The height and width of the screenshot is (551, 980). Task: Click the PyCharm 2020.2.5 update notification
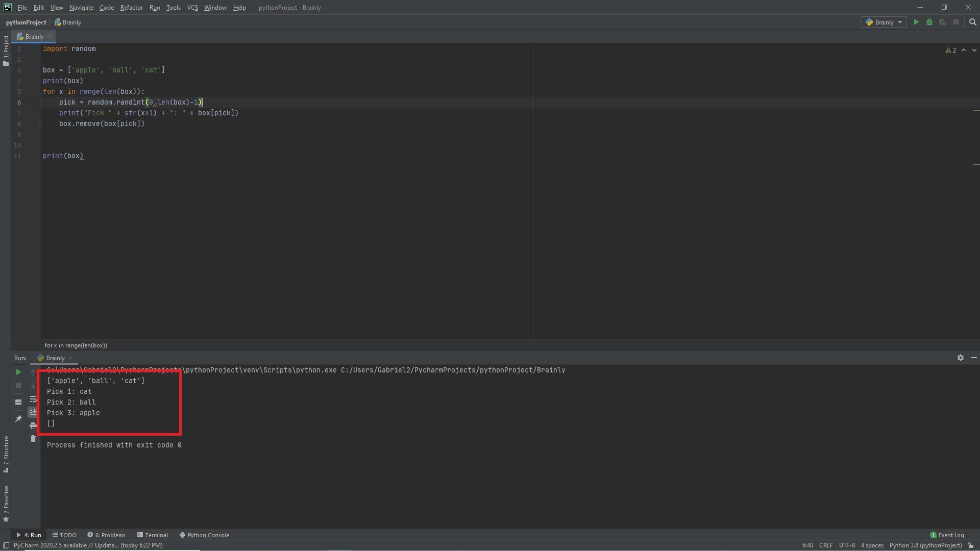click(x=88, y=545)
